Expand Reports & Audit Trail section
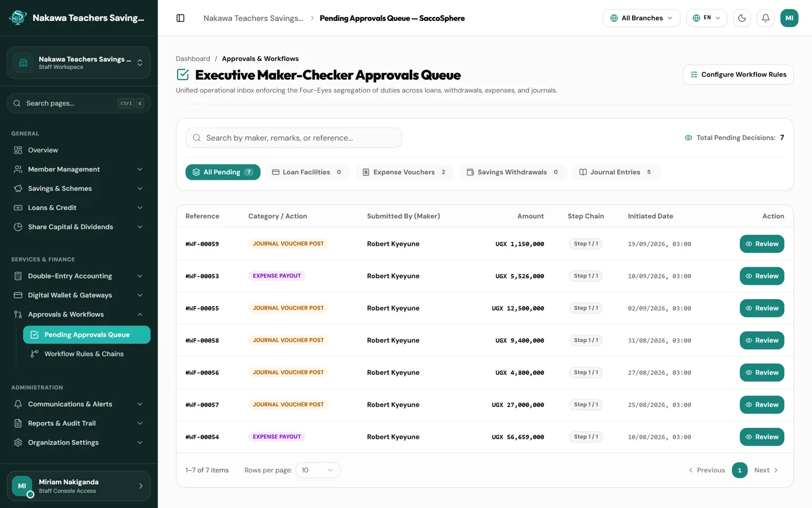The width and height of the screenshot is (812, 508). pyautogui.click(x=79, y=423)
